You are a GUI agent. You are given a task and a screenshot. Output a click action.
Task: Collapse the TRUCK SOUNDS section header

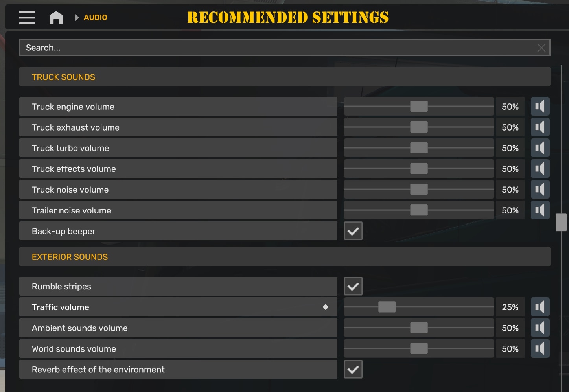(x=285, y=77)
